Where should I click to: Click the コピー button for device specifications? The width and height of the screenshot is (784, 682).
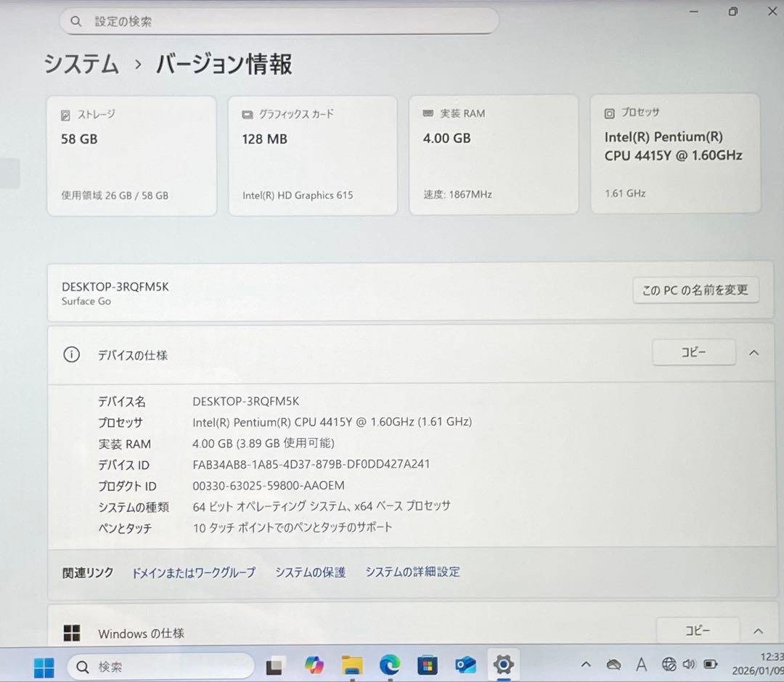693,352
